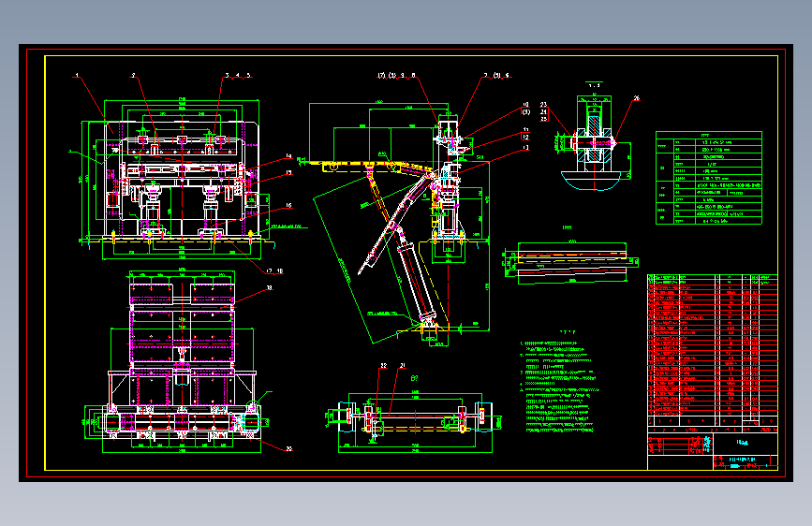Image resolution: width=812 pixels, height=526 pixels.
Task: Click boxed callout number 24
Action: [544, 111]
